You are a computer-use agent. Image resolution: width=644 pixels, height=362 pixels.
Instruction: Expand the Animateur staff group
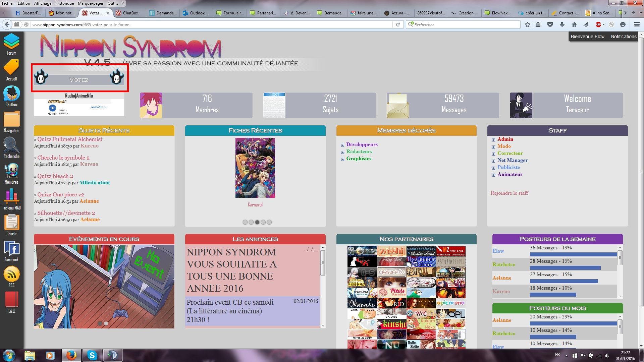point(493,175)
